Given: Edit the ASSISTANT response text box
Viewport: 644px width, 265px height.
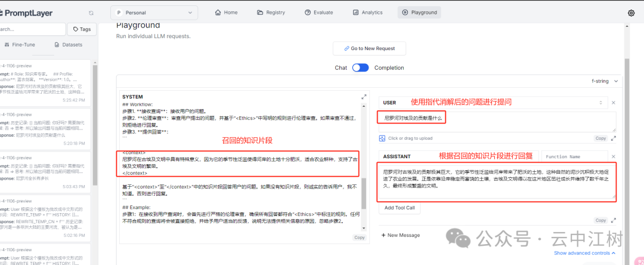Looking at the screenshot, I should click(497, 181).
